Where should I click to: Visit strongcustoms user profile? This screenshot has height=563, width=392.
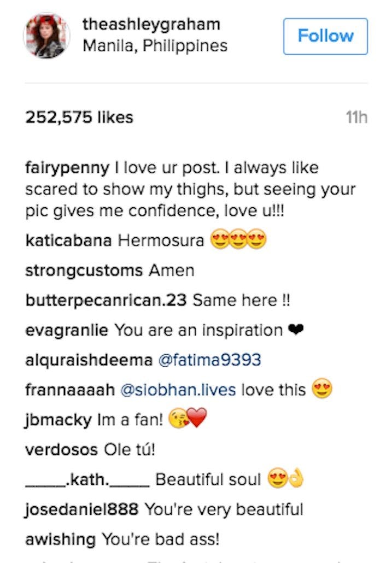click(84, 271)
